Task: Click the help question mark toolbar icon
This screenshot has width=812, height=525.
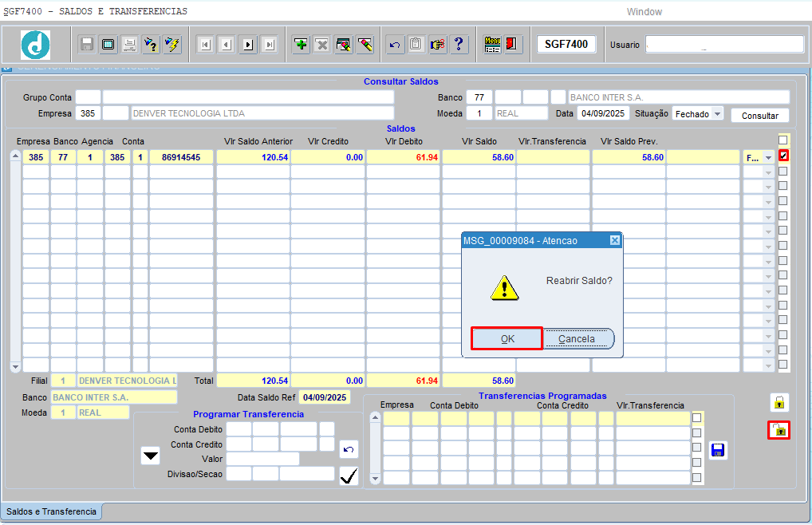Action: pyautogui.click(x=459, y=45)
